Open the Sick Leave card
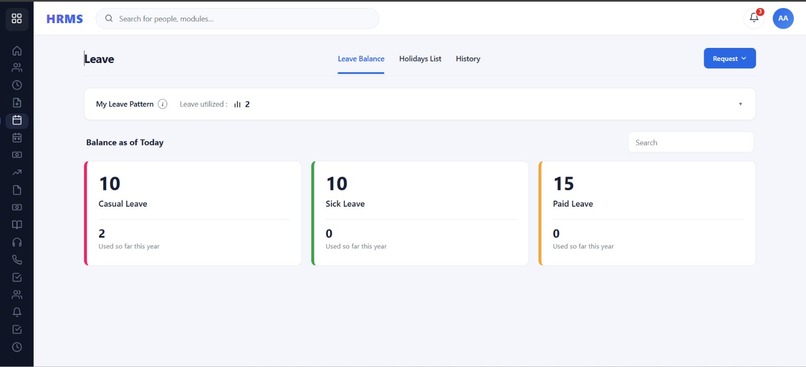The image size is (806, 367). click(420, 213)
